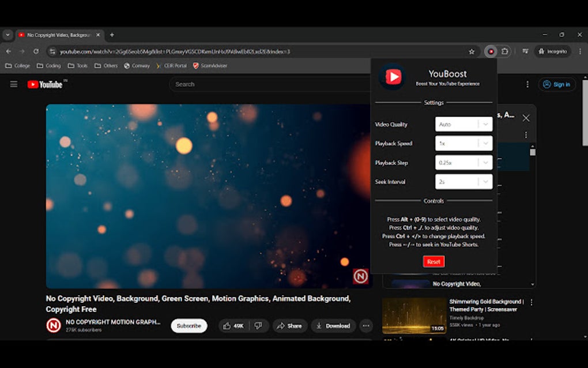Go to YouTube home via logo
The width and height of the screenshot is (588, 368).
pos(45,84)
